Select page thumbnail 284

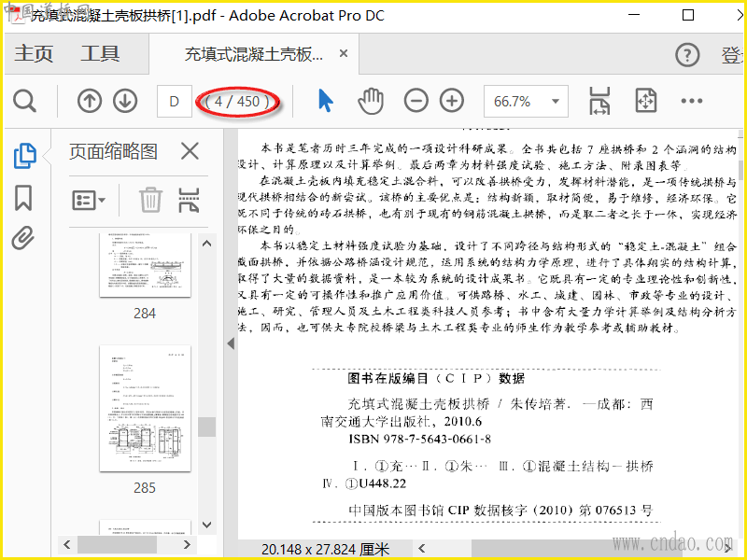tap(145, 265)
